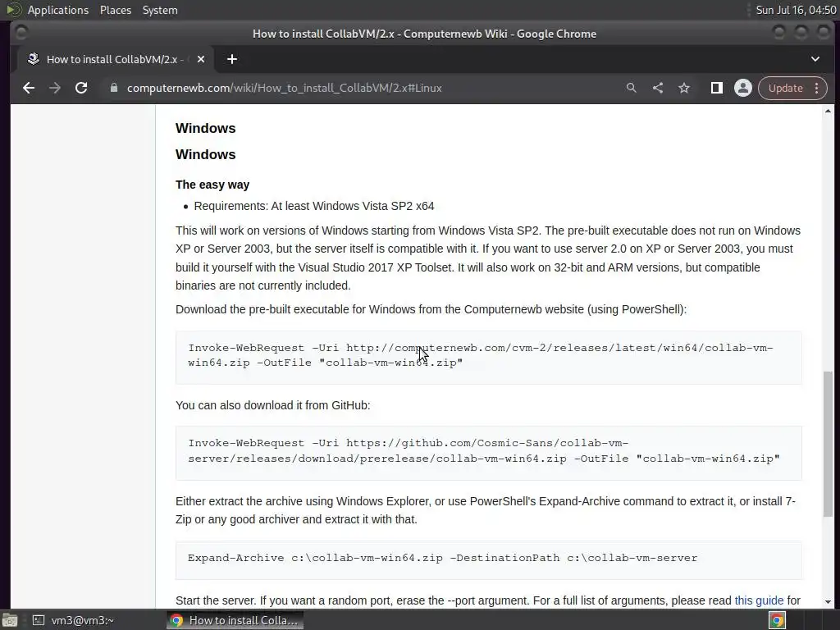Click the browser forward arrow

pyautogui.click(x=55, y=88)
